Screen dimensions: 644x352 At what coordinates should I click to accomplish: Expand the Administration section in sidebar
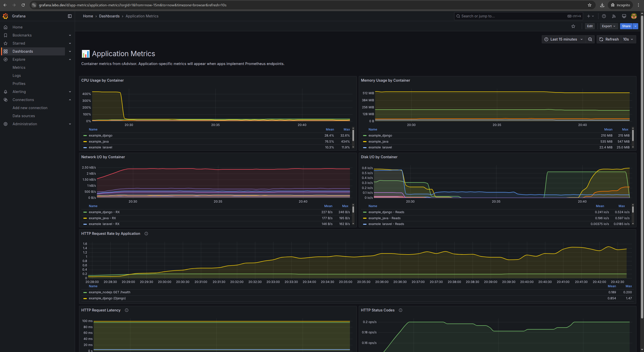(70, 124)
